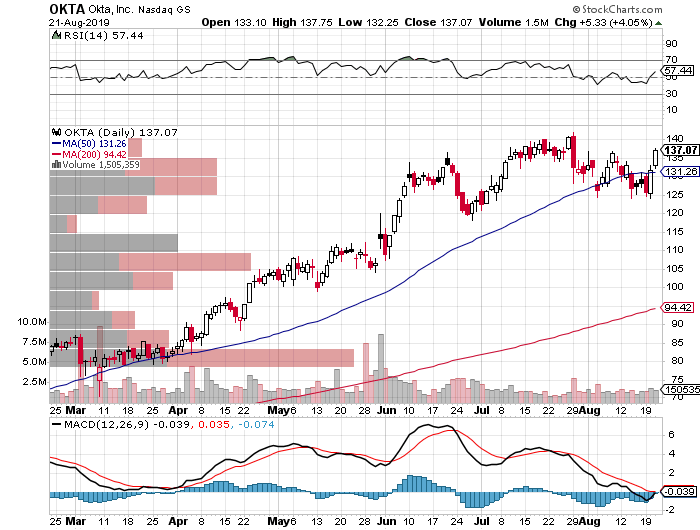Click the RSI indicator mountain icon
700x530 pixels.
click(56, 35)
